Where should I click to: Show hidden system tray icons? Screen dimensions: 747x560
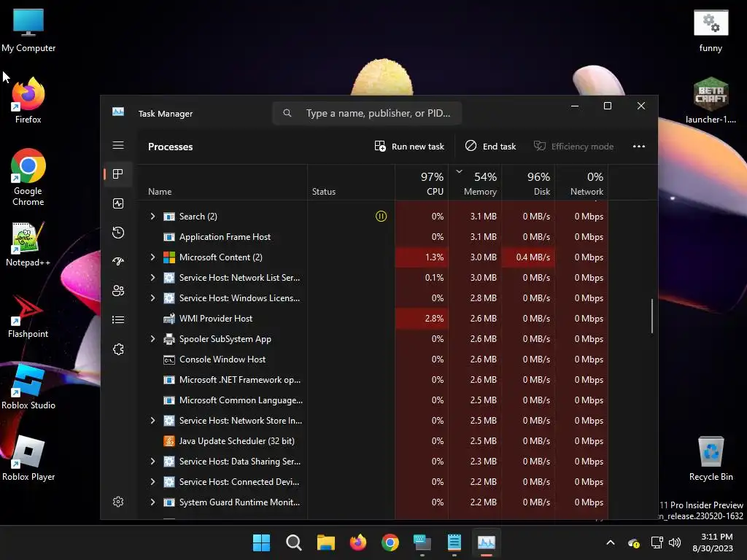611,542
